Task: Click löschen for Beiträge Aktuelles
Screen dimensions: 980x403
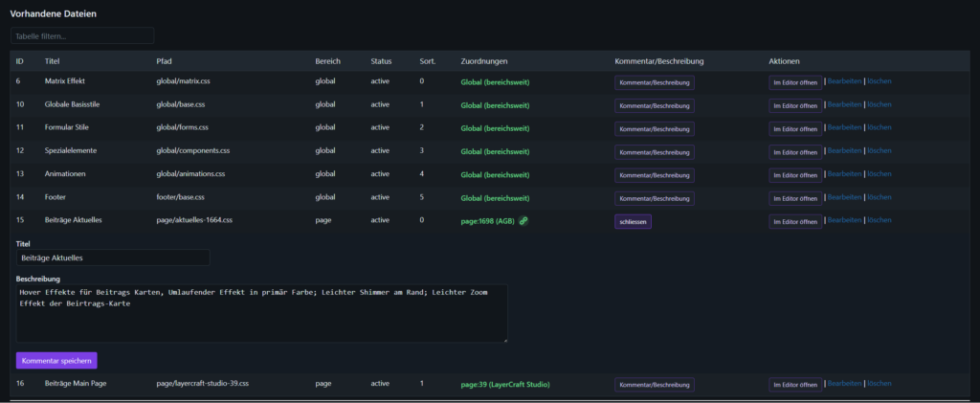Action: pyautogui.click(x=880, y=220)
